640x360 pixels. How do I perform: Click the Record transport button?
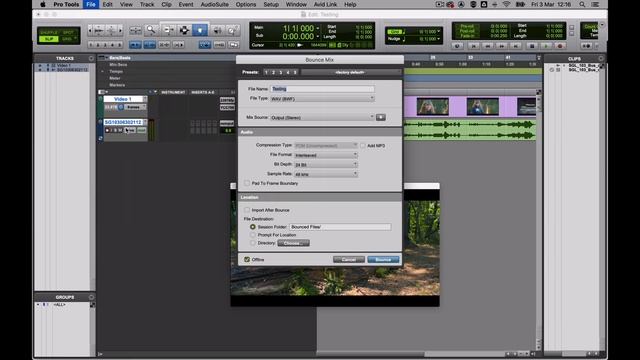560,46
